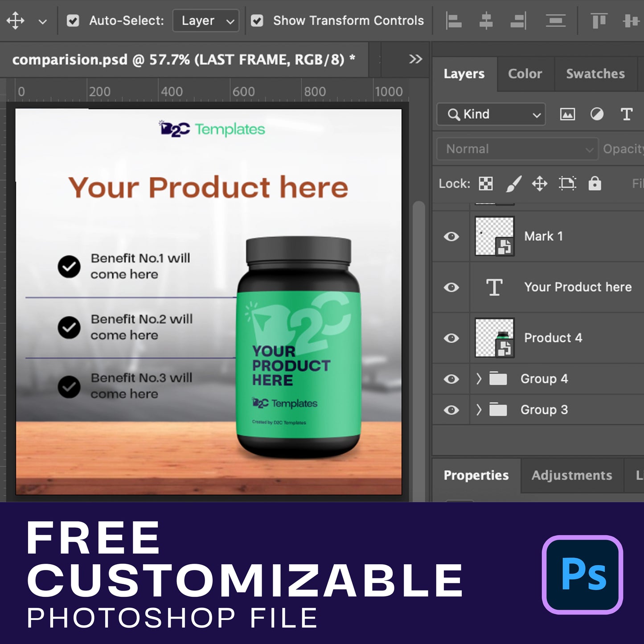Lock transparent pixels checkerboard icon
Viewport: 644px width, 644px height.
pyautogui.click(x=485, y=184)
